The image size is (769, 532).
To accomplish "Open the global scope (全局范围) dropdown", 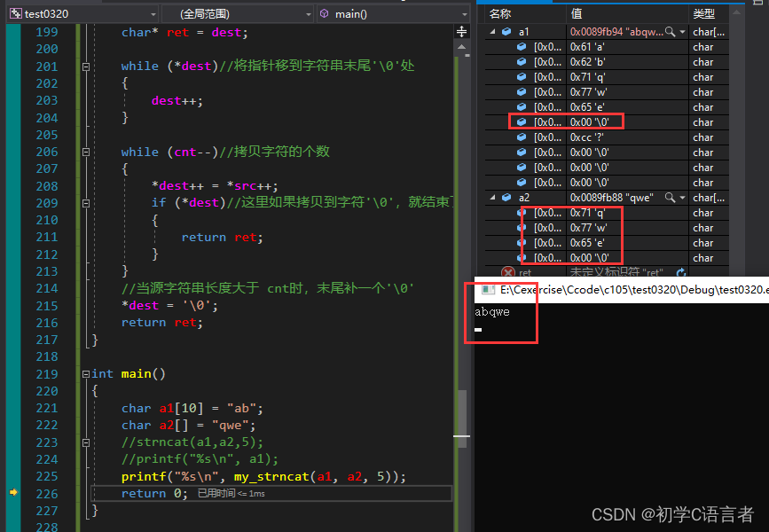I will tap(308, 14).
